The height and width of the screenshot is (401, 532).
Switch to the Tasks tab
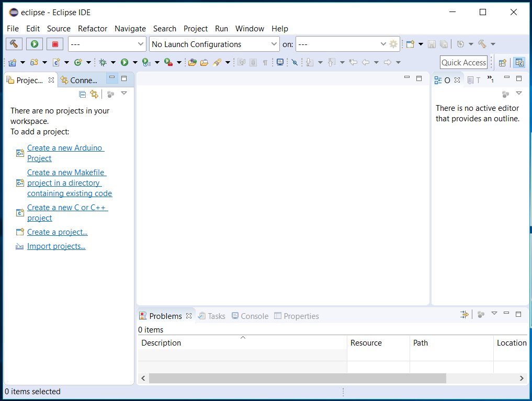pyautogui.click(x=212, y=316)
